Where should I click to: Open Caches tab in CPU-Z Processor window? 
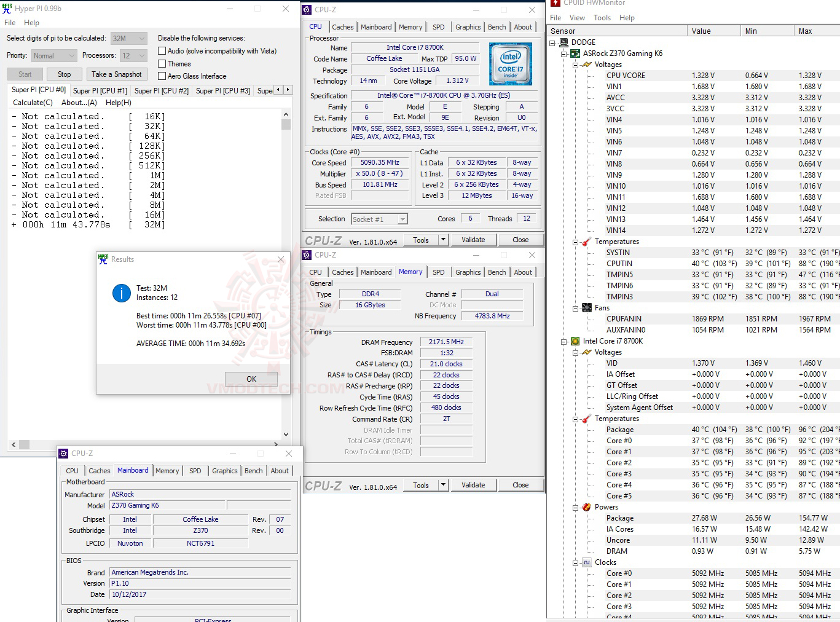click(343, 27)
